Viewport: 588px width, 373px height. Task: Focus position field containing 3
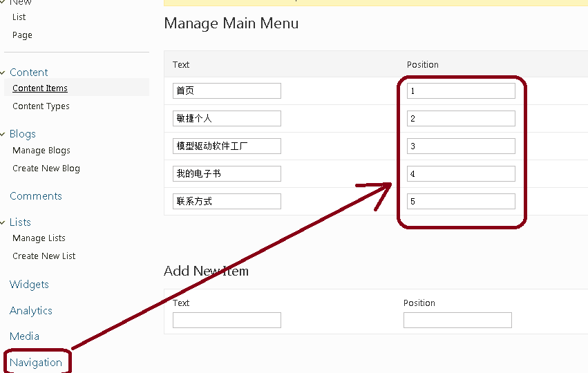pos(462,146)
